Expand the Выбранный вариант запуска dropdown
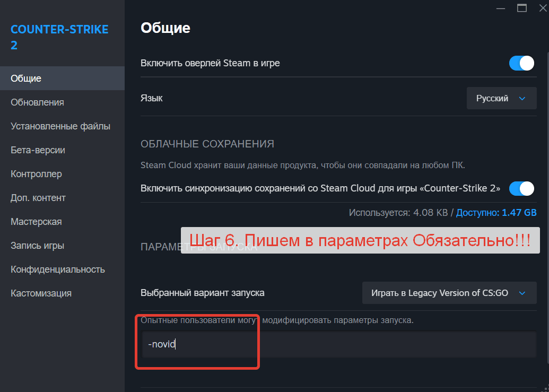The width and height of the screenshot is (549, 392). point(449,293)
